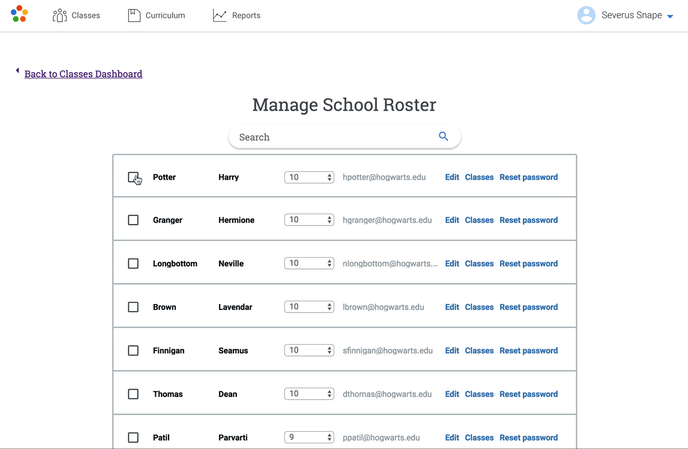Open Classes for Parvarti Patil
The height and width of the screenshot is (449, 688).
tap(479, 437)
